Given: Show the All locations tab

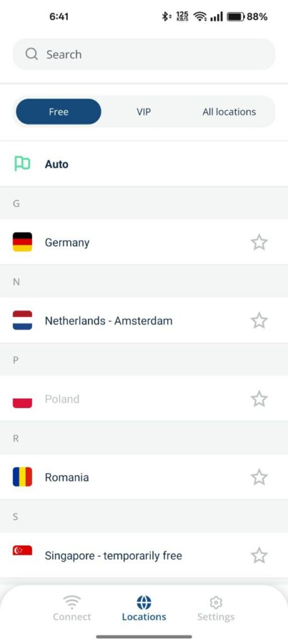Looking at the screenshot, I should coord(230,112).
